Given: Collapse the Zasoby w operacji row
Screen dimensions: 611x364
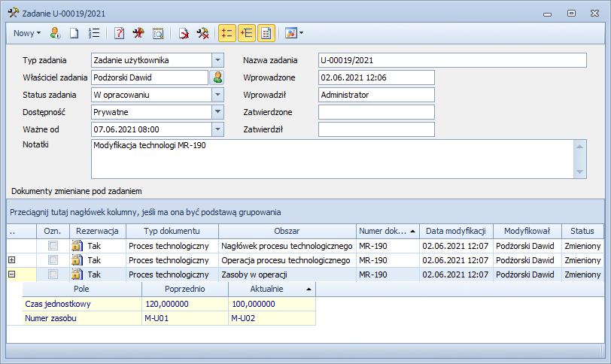Looking at the screenshot, I should [x=11, y=275].
